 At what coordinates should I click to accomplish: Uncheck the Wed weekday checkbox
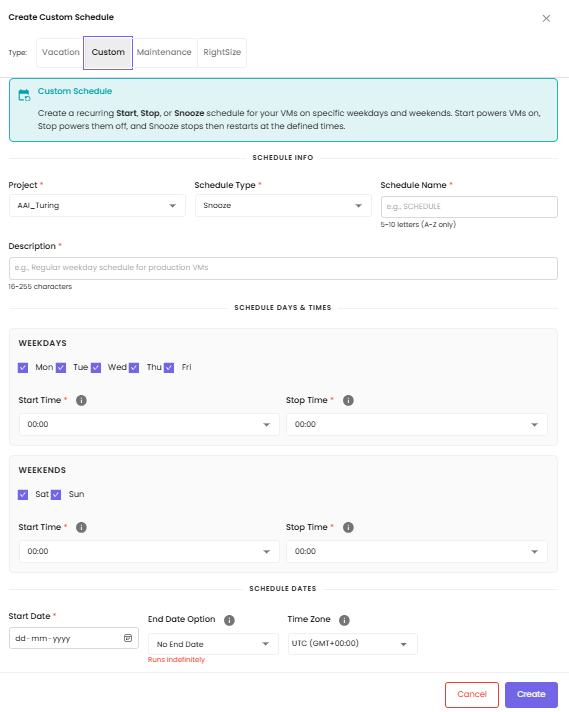(96, 367)
